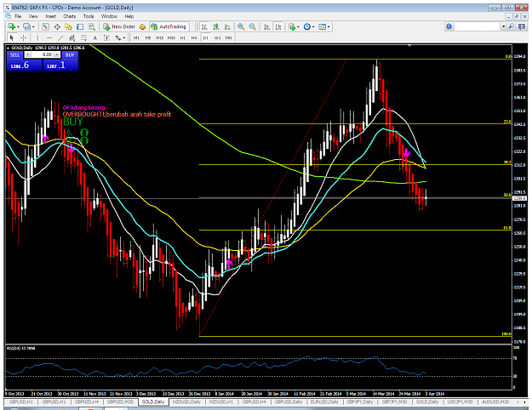This screenshot has height=410, width=532.
Task: Select the vertical line drawing tool
Action: 37,38
